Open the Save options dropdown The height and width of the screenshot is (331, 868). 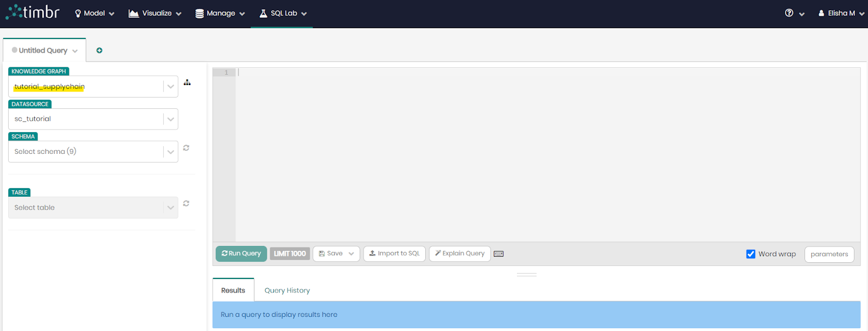pyautogui.click(x=351, y=254)
